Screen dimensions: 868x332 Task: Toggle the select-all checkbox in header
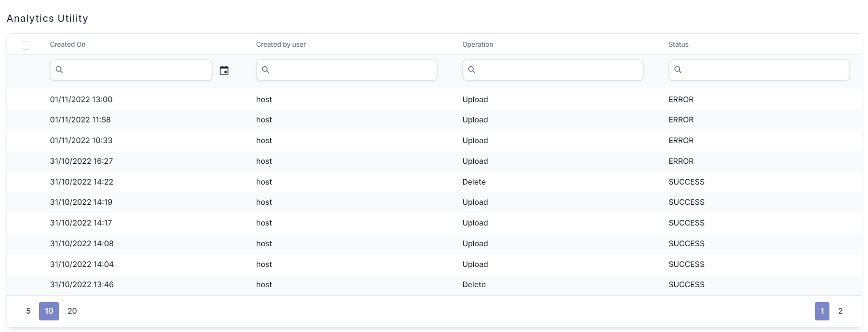pyautogui.click(x=26, y=45)
